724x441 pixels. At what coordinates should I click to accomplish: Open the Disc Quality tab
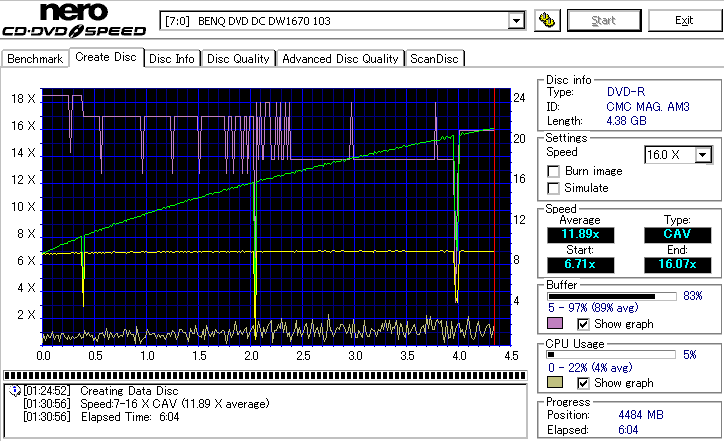[238, 59]
